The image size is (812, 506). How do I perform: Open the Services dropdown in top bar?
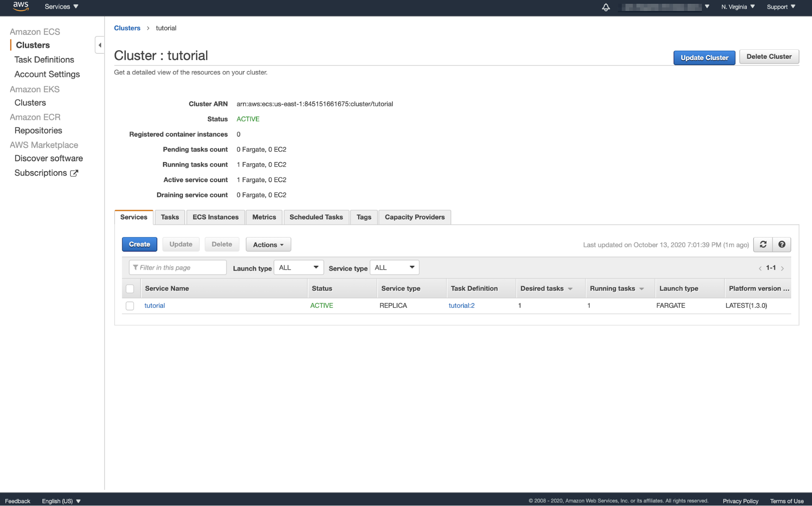(x=61, y=7)
